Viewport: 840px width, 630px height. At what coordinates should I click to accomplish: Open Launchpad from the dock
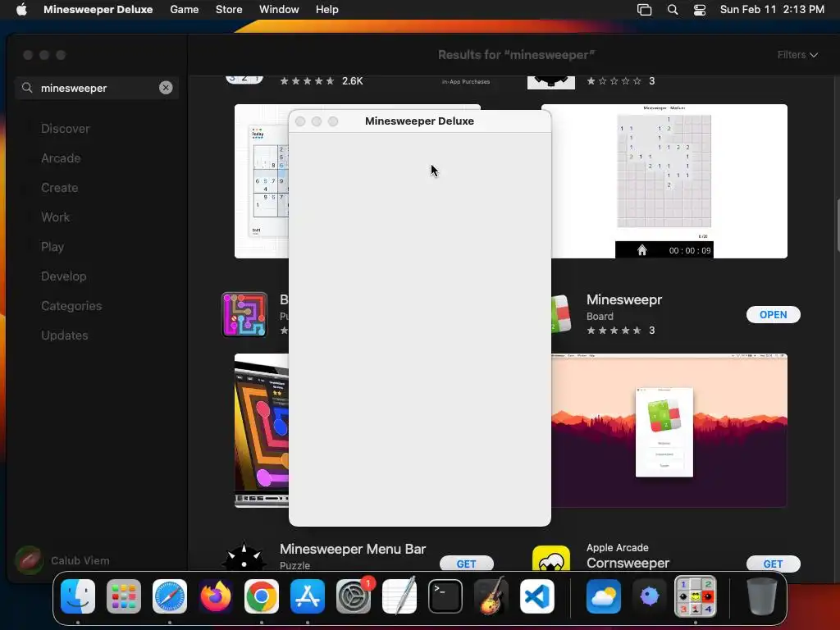tap(124, 596)
